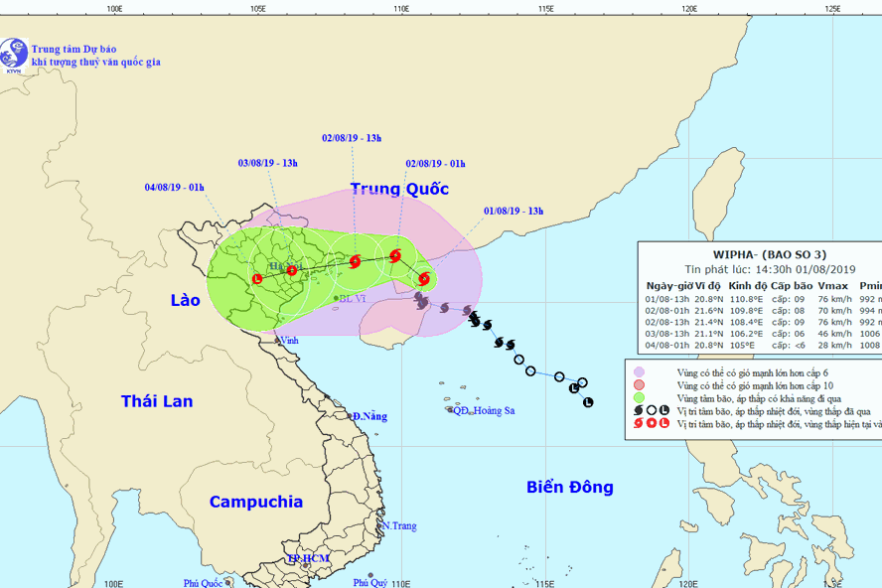Screen dimensions: 882x588
Task: Click the Đ.Nẵng city label
Action: pyautogui.click(x=370, y=416)
